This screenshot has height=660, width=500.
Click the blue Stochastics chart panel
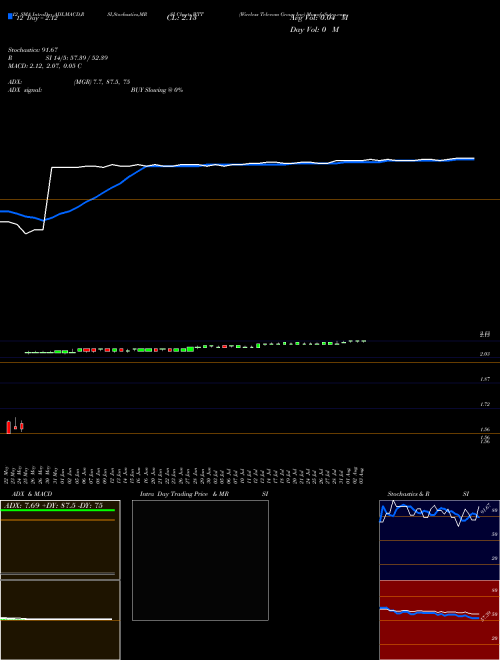coord(439,540)
